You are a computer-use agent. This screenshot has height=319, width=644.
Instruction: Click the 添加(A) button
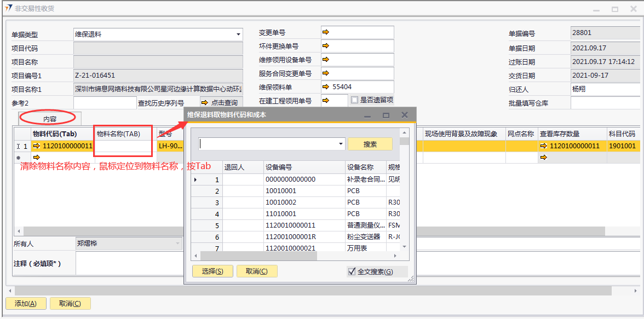coord(26,304)
